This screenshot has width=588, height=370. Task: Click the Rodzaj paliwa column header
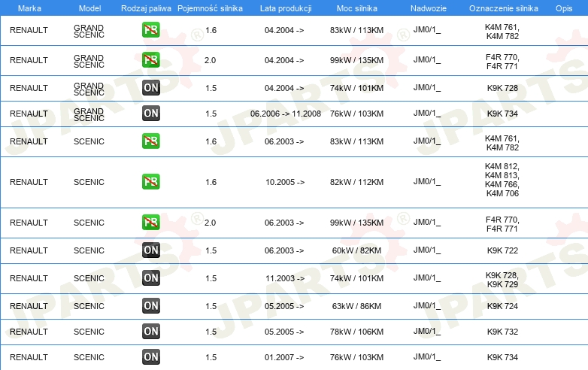(146, 8)
